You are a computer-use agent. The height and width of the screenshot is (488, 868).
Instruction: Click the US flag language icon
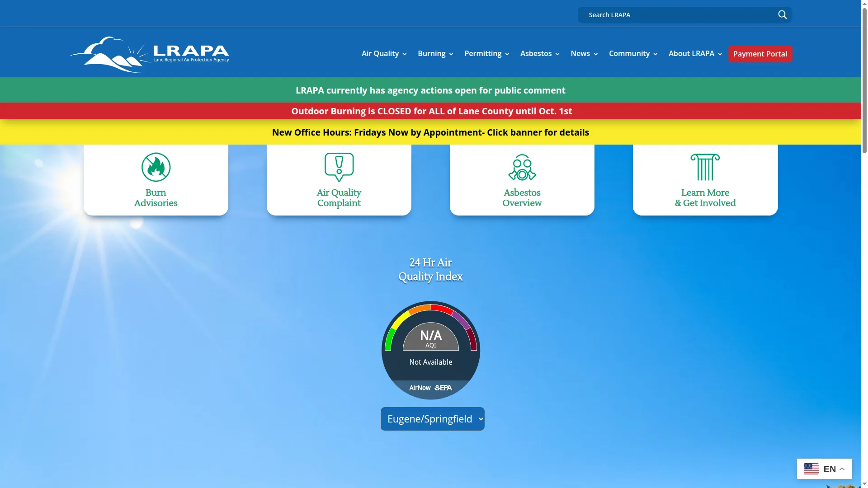(811, 469)
